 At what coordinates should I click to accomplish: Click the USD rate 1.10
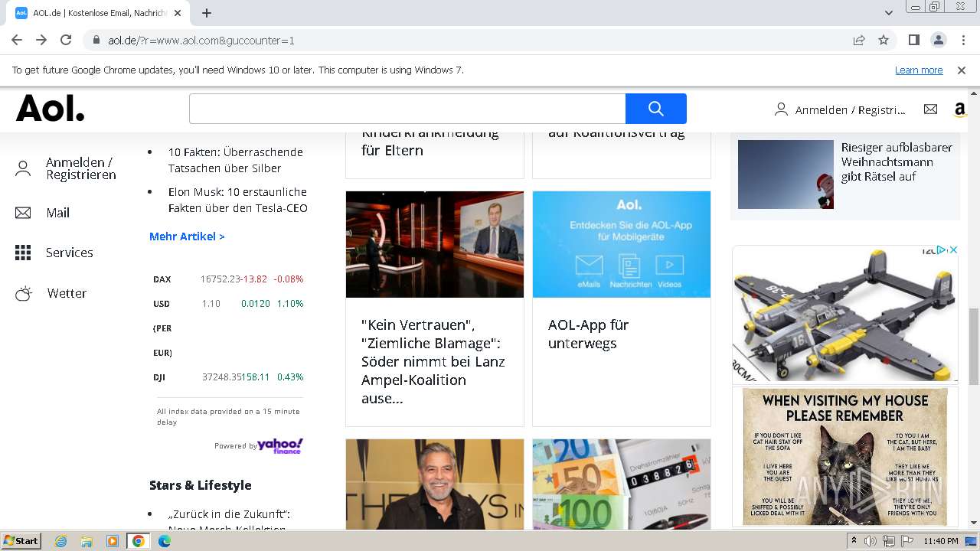211,304
